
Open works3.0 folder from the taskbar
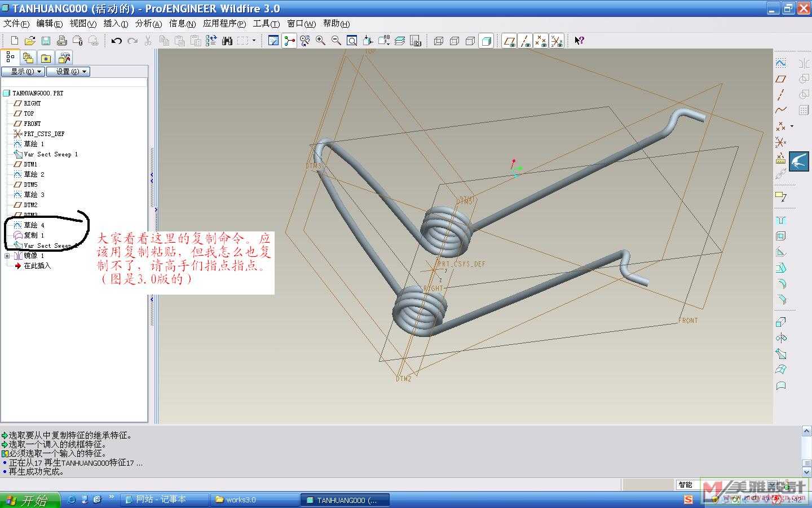pos(255,500)
